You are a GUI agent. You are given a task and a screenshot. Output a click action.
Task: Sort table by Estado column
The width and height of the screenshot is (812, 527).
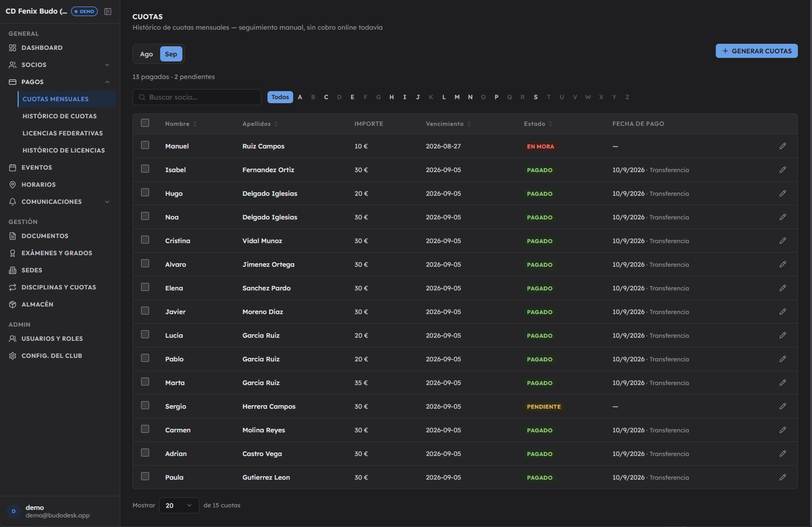click(x=538, y=124)
